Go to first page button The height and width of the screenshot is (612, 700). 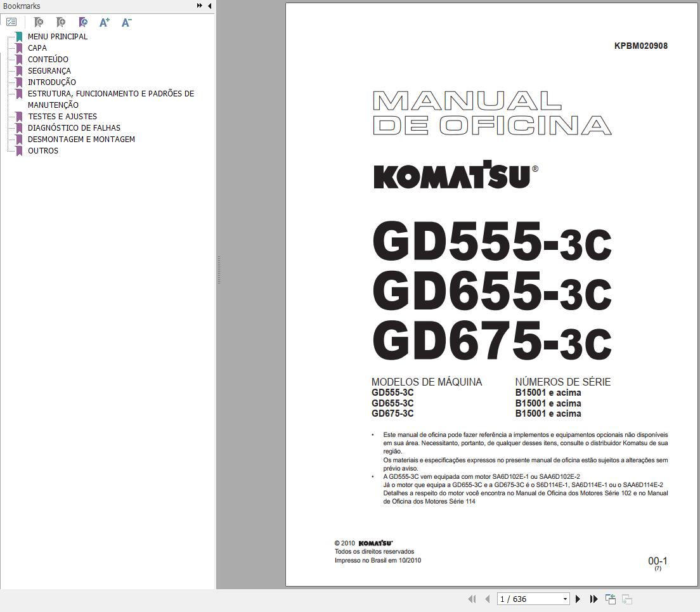pyautogui.click(x=472, y=599)
